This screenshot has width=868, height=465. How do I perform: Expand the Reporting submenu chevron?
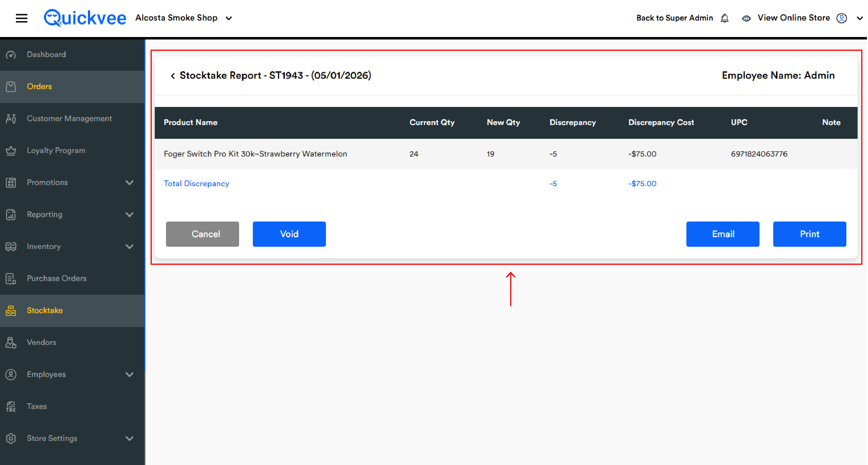130,215
